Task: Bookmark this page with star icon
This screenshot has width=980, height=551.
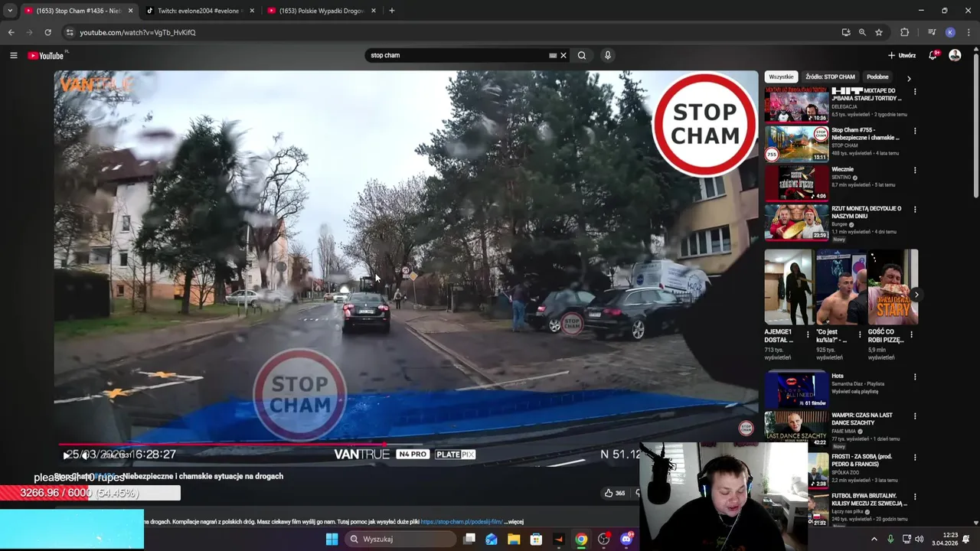Action: tap(879, 32)
